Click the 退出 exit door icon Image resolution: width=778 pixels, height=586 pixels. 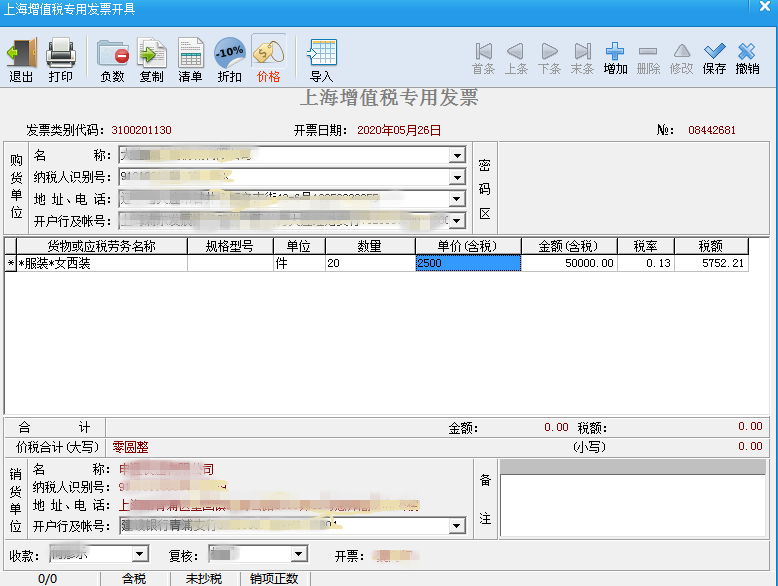pyautogui.click(x=22, y=52)
